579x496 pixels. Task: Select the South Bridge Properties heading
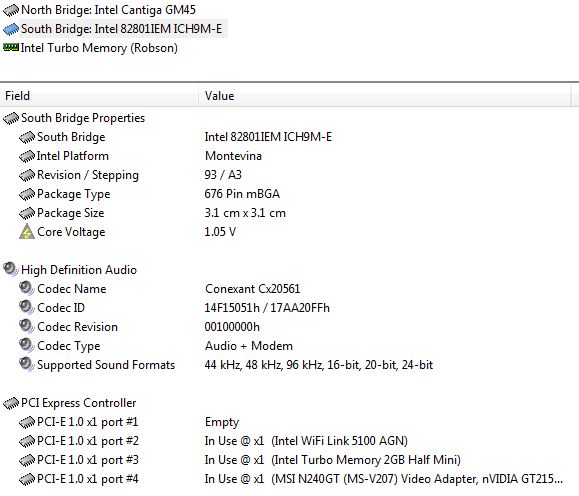[83, 118]
